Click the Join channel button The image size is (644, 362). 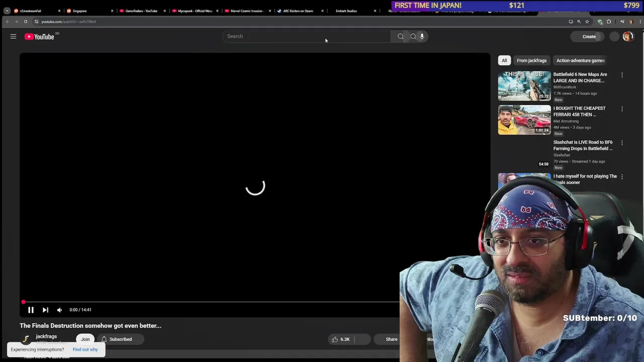(x=86, y=339)
